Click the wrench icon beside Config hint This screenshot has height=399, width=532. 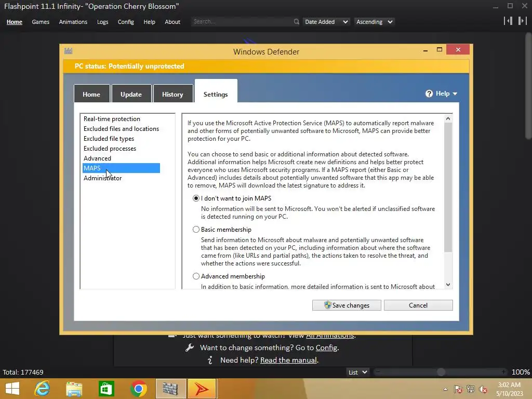click(x=190, y=348)
